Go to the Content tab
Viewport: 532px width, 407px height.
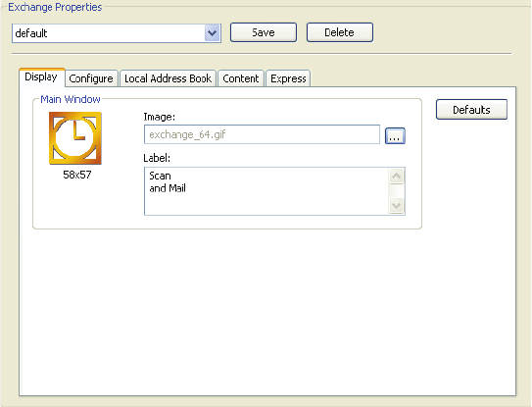(241, 78)
